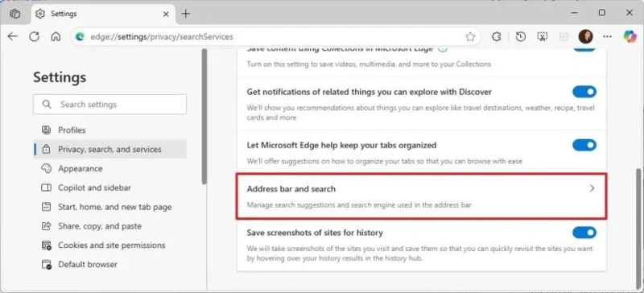
Task: Click the share icon in toolbar
Action: click(x=563, y=36)
